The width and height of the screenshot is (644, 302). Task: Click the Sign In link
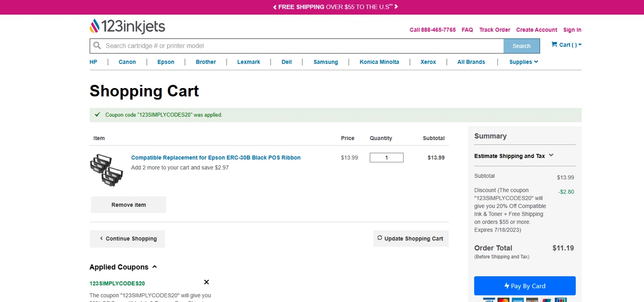click(572, 30)
